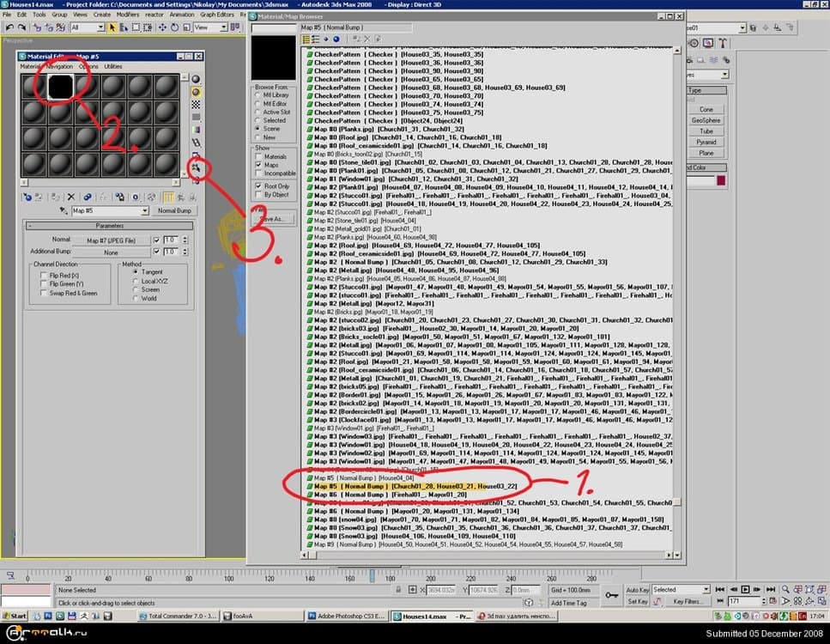Click View List icon in Material/Map Browser
The width and height of the screenshot is (830, 644).
tap(306, 39)
